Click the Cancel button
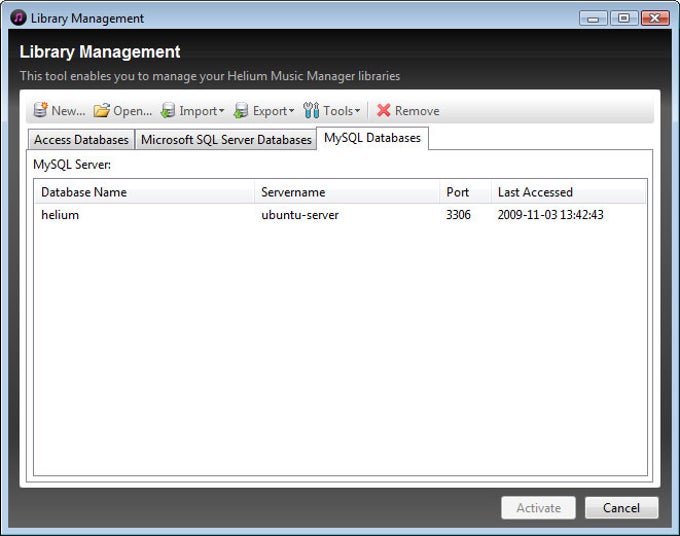The width and height of the screenshot is (680, 536). (621, 508)
